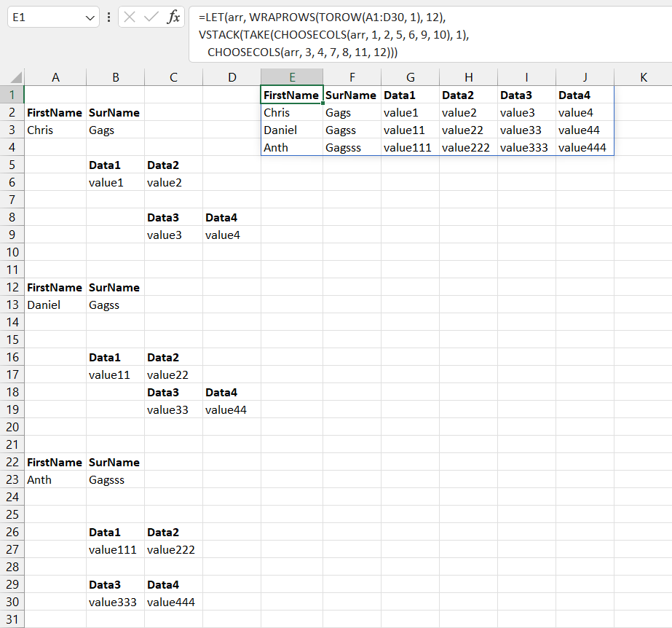Select column E header

pyautogui.click(x=291, y=76)
